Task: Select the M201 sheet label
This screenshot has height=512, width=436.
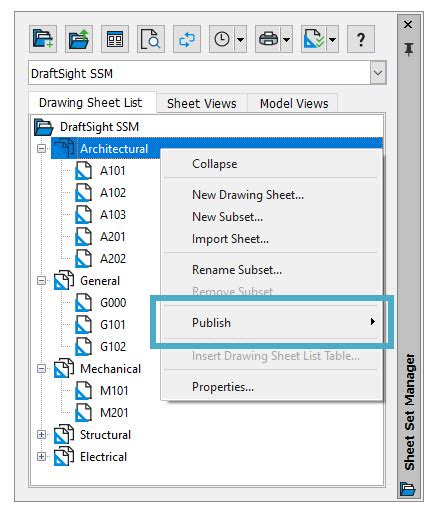Action: pos(114,413)
